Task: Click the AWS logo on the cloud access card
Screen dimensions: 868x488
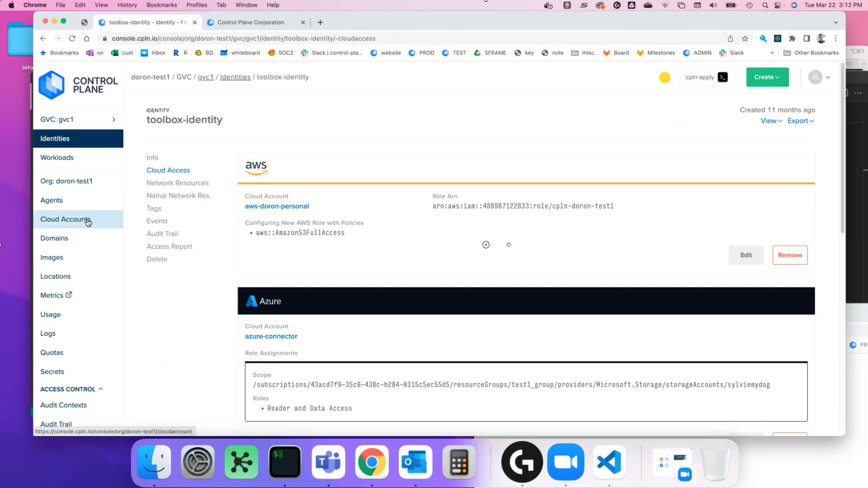Action: [x=256, y=167]
